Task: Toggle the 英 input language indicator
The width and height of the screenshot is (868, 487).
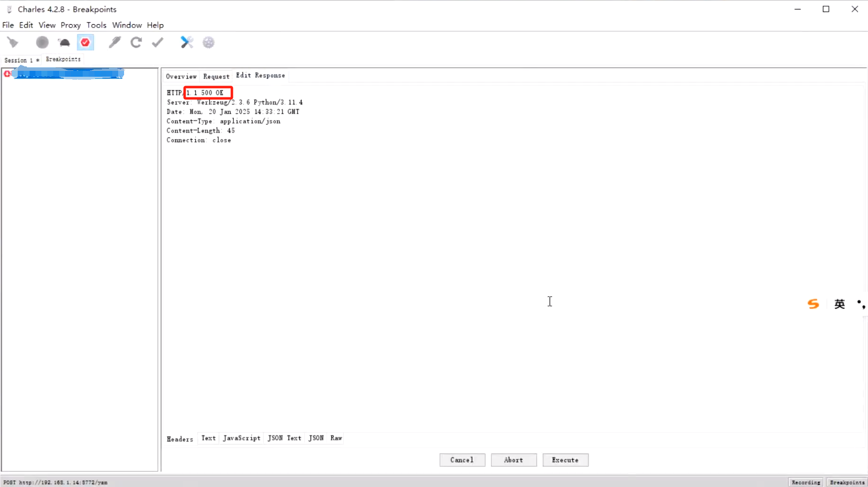Action: pyautogui.click(x=839, y=304)
